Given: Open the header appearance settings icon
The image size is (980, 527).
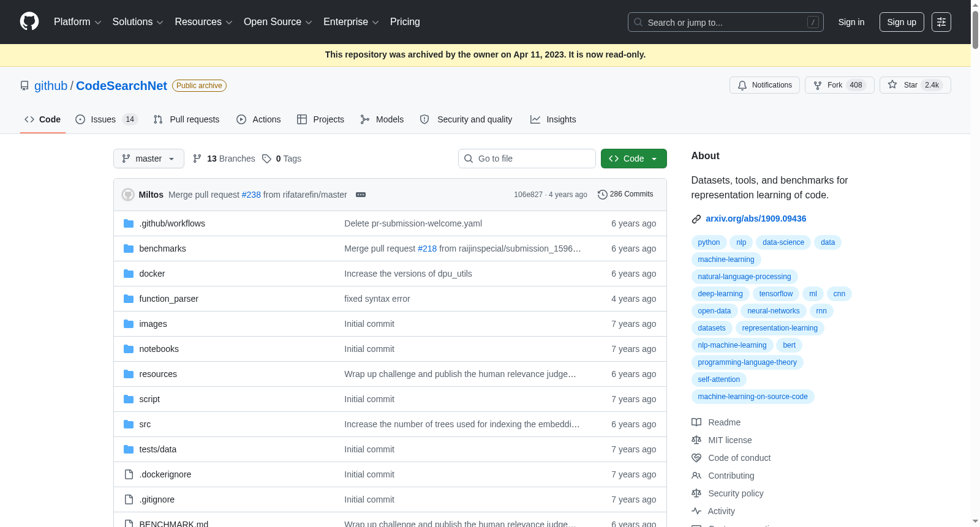Looking at the screenshot, I should click(941, 22).
